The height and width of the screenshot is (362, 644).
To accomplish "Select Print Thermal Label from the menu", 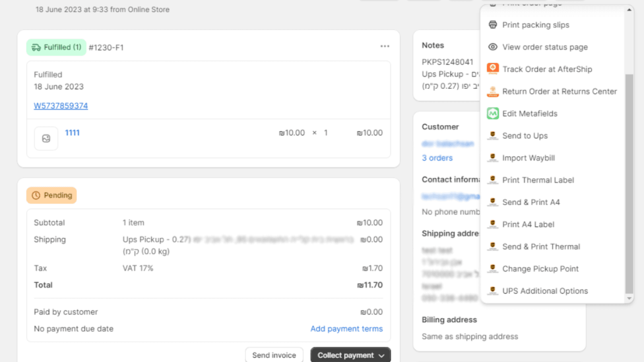I will pyautogui.click(x=538, y=180).
